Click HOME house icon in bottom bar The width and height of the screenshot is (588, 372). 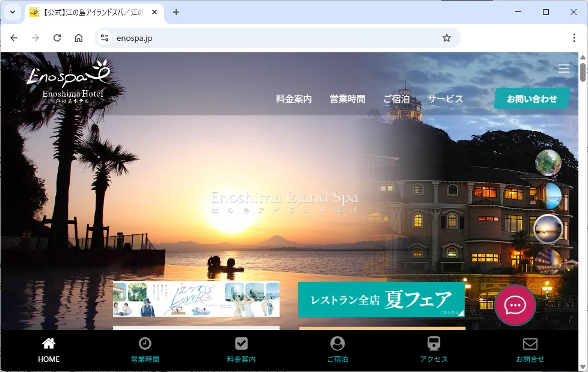click(x=49, y=344)
